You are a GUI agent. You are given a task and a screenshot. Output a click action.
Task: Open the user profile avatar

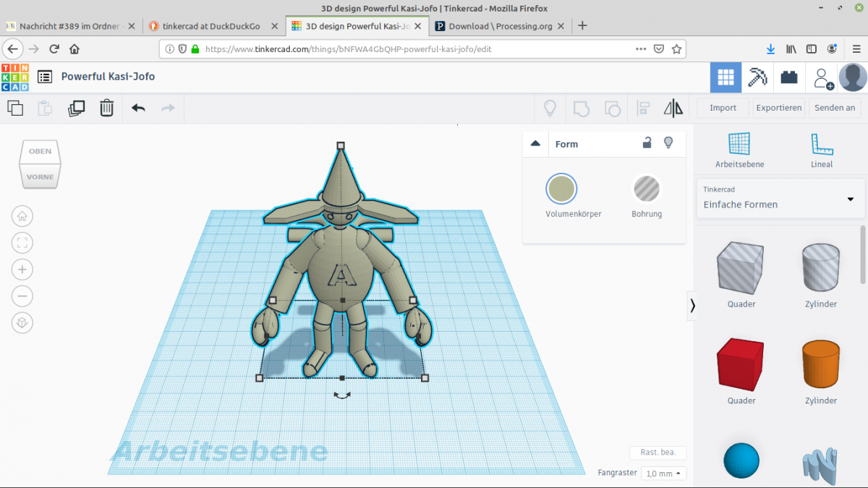pyautogui.click(x=853, y=77)
